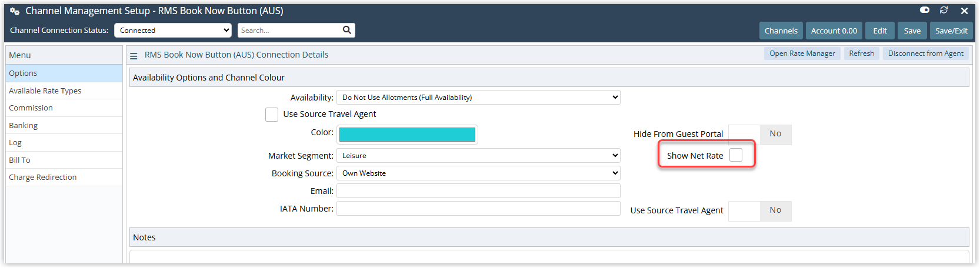Open Channel Connection Status dropdown
The height and width of the screenshot is (268, 980).
pyautogui.click(x=173, y=31)
